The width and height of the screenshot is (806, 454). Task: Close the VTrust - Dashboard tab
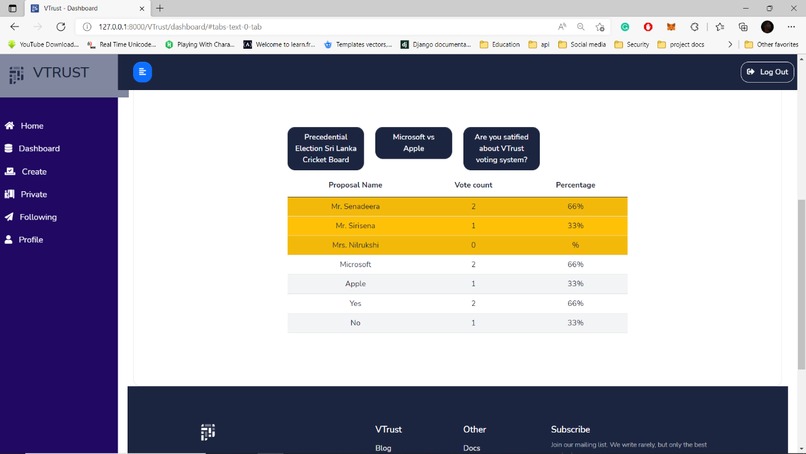[x=142, y=8]
